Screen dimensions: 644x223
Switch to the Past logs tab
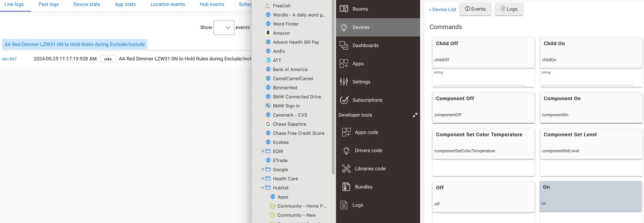[x=49, y=4]
